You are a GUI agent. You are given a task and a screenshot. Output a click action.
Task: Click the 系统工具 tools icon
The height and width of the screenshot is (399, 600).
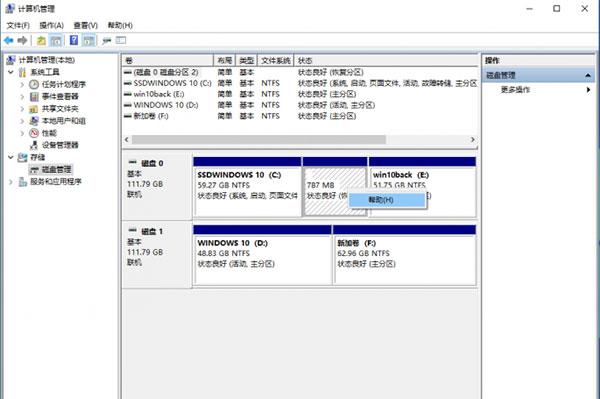click(x=23, y=72)
